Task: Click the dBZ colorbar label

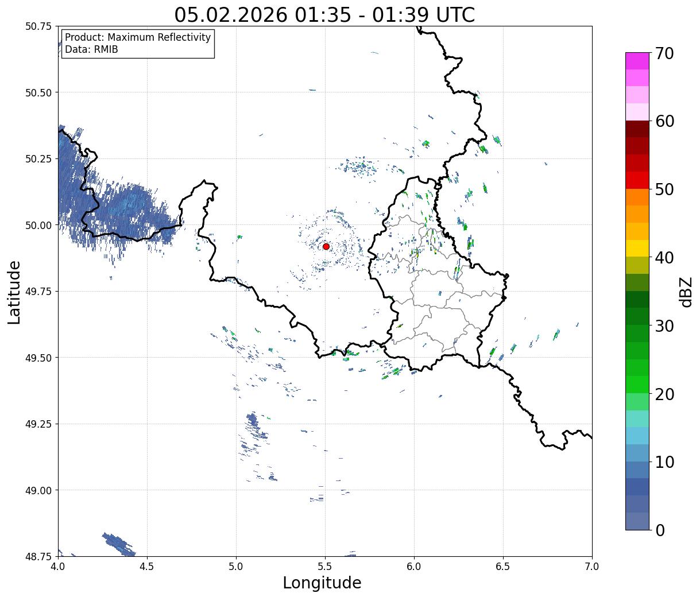Action: click(x=686, y=292)
